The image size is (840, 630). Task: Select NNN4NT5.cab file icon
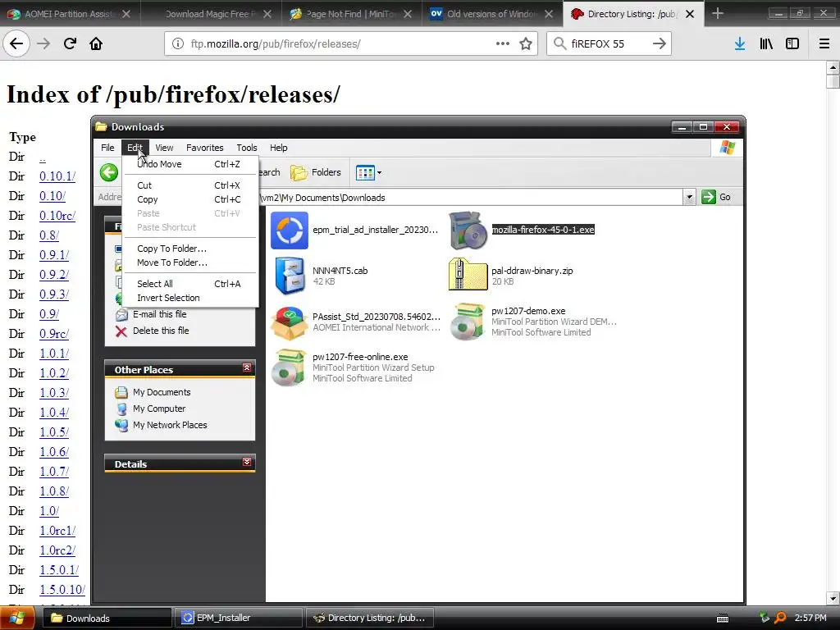coord(290,276)
